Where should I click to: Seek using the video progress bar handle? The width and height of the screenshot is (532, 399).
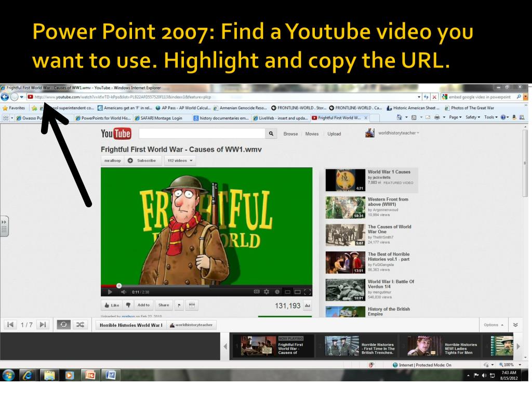(x=119, y=286)
